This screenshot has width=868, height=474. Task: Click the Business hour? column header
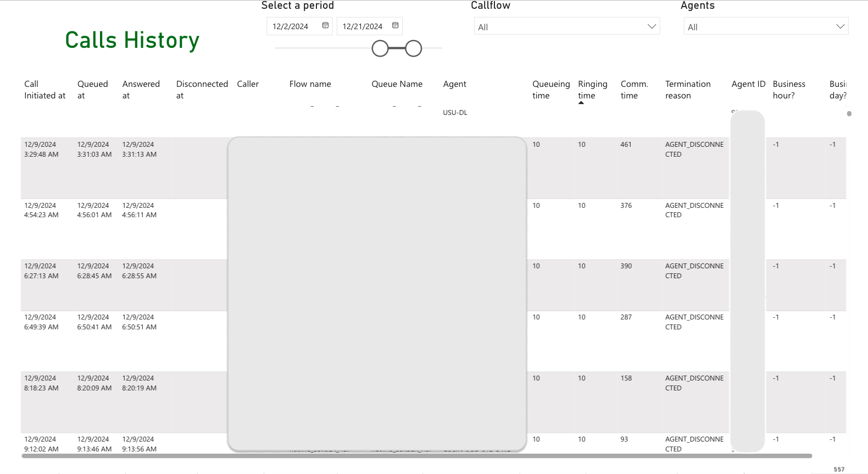point(789,90)
